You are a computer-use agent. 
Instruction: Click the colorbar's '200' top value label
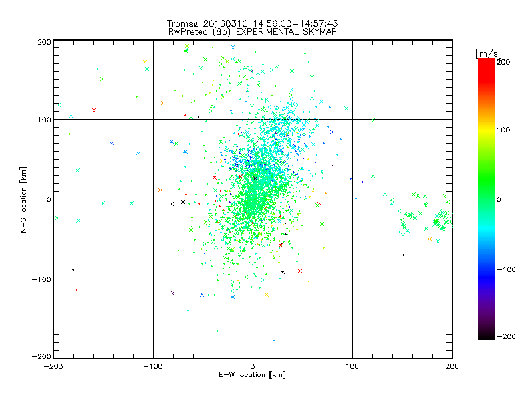click(x=503, y=62)
